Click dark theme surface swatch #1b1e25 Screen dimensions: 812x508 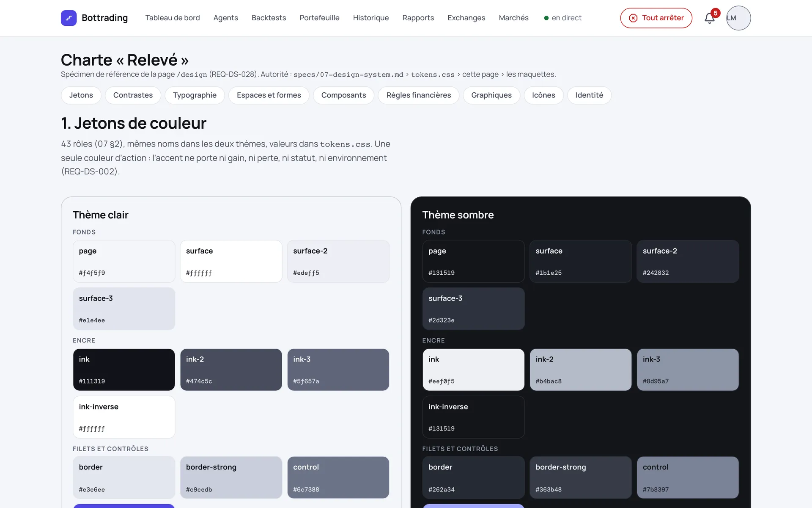click(581, 261)
